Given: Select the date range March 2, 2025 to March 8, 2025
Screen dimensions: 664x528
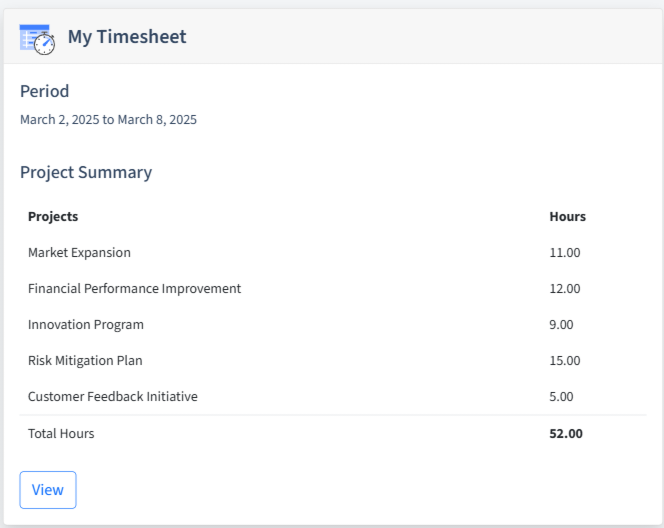Looking at the screenshot, I should [108, 119].
